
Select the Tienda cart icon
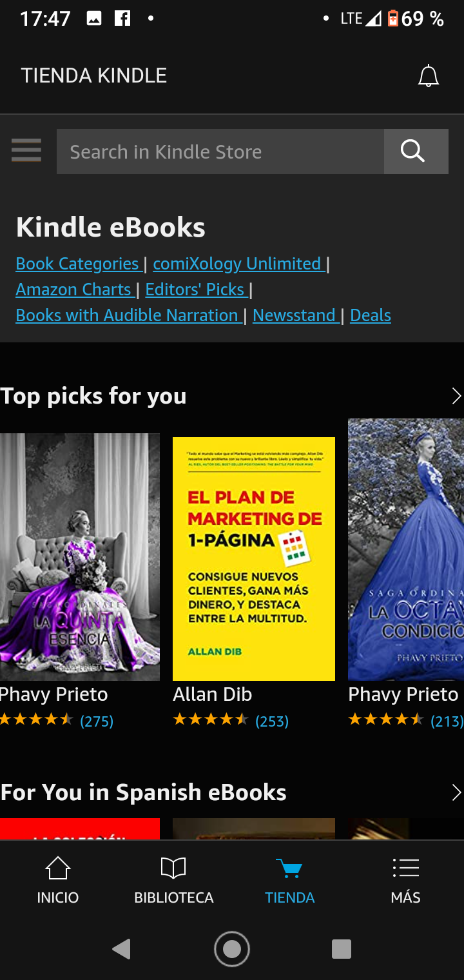[289, 868]
